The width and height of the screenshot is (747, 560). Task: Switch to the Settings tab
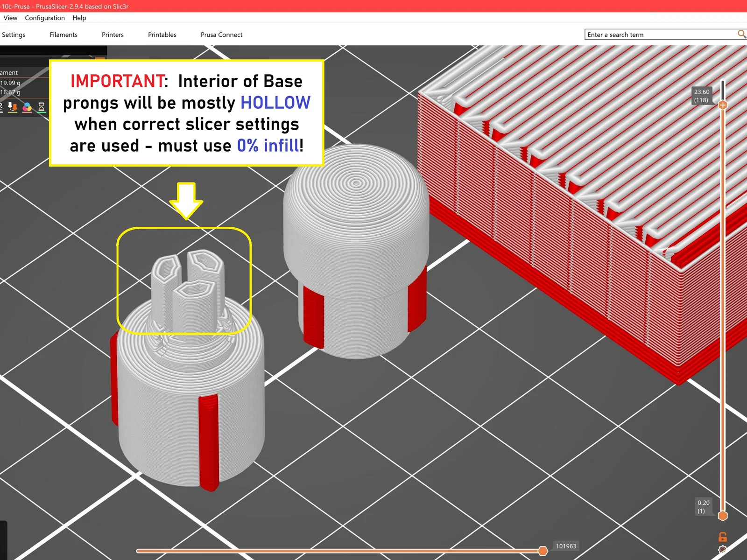click(14, 35)
